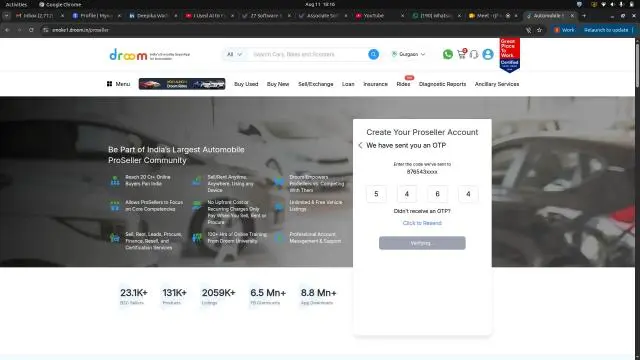The image size is (640, 360).
Task: Open WhatsApp chat icon in header
Action: tap(448, 54)
